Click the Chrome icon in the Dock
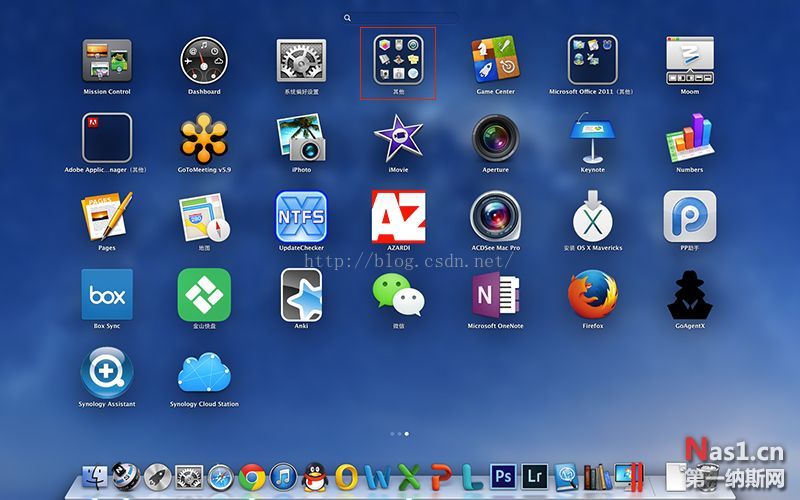Screen dimensions: 800x500 pyautogui.click(x=252, y=477)
